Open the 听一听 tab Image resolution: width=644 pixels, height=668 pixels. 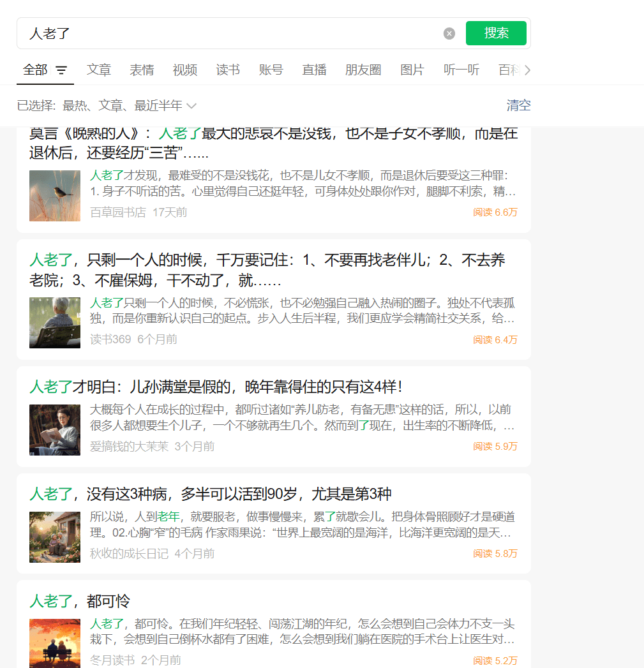click(461, 70)
